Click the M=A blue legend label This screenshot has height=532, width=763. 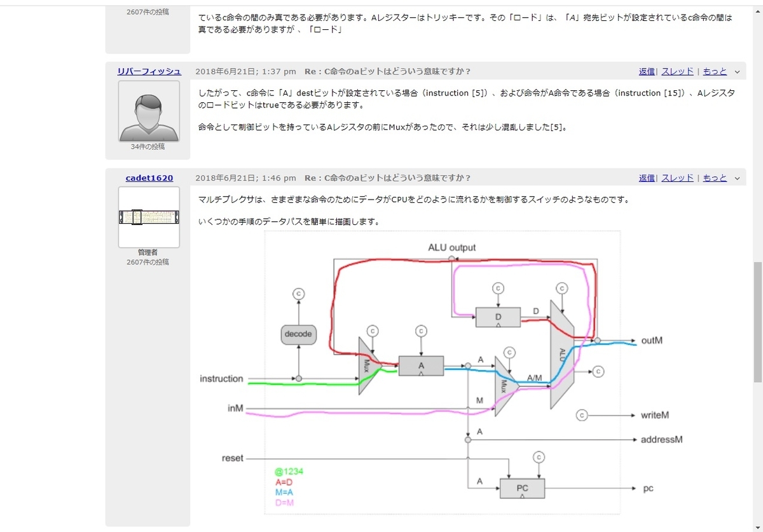(284, 492)
